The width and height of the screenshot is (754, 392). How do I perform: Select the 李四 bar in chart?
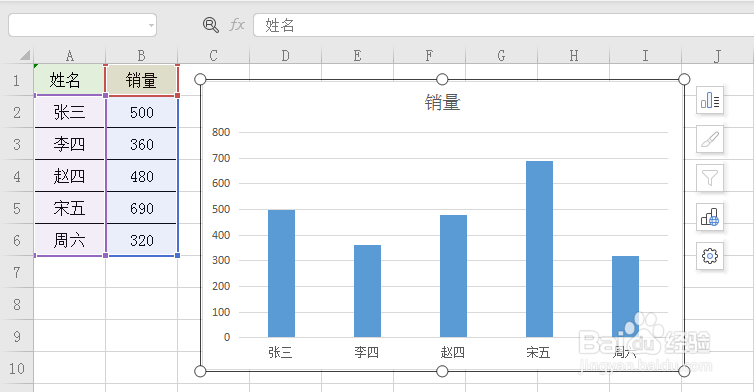click(367, 291)
